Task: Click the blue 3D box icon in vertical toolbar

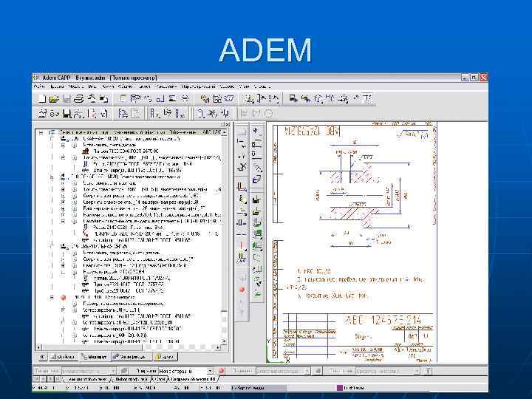Action: tap(257, 179)
